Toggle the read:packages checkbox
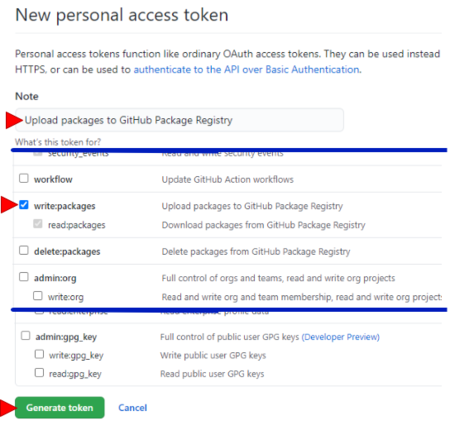Viewport: 450px width, 435px height. pyautogui.click(x=38, y=224)
